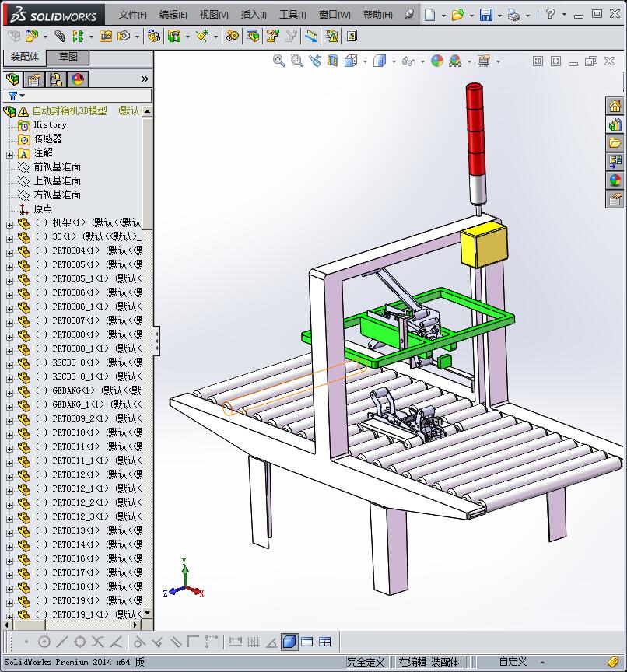Expand the PRT0004<1> component node
This screenshot has height=672, width=627.
point(9,253)
